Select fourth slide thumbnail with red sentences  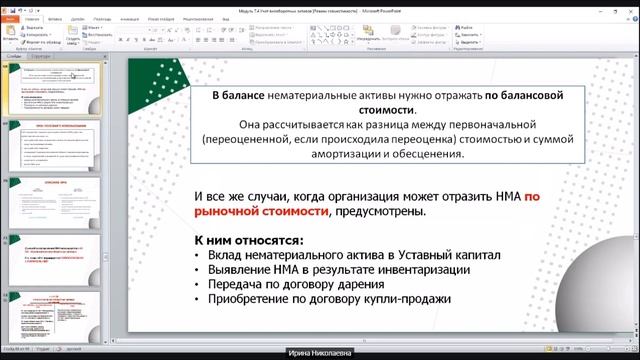[54, 260]
